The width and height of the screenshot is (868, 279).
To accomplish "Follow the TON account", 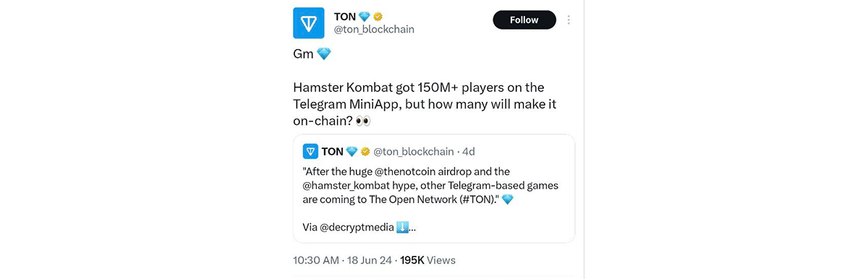I will tap(524, 20).
